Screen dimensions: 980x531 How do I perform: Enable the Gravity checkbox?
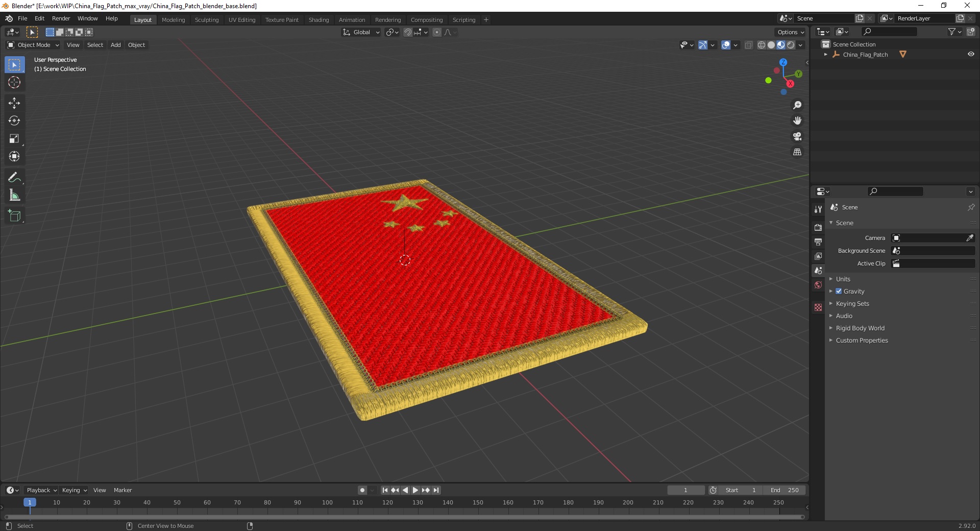[839, 291]
